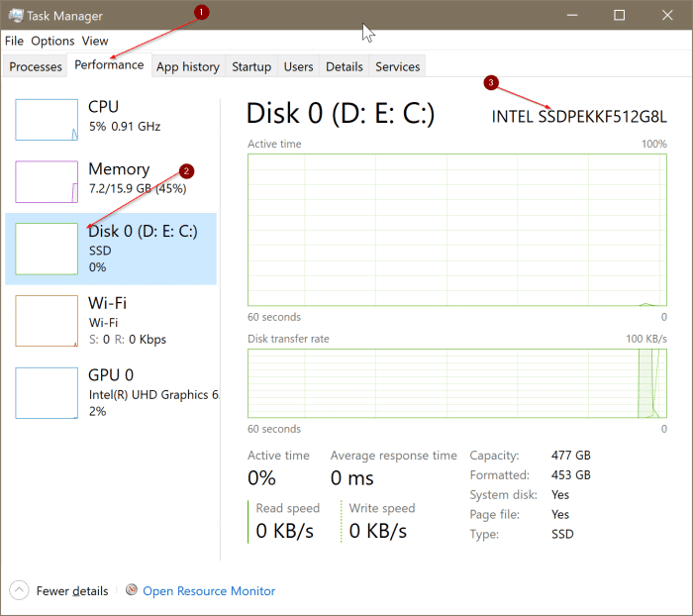Show the Details tab

point(345,66)
